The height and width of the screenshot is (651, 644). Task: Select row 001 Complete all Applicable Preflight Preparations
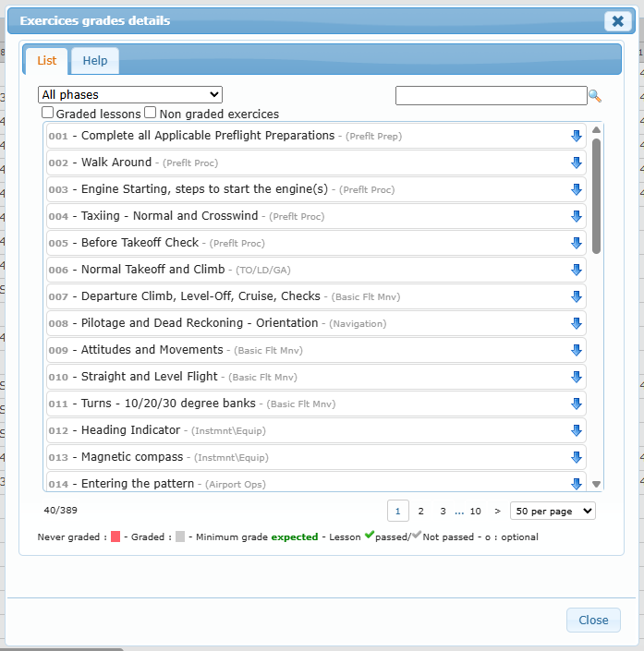click(316, 136)
